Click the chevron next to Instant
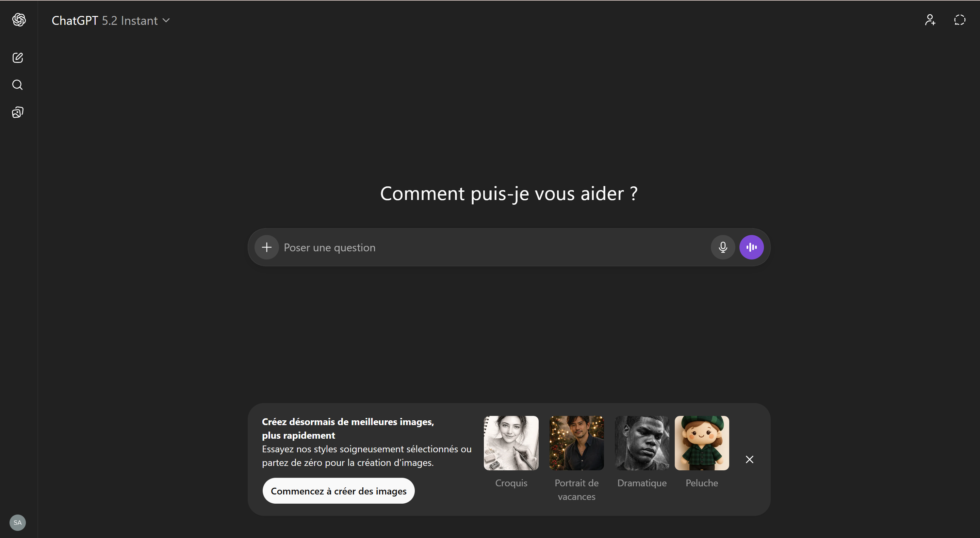Viewport: 980px width, 538px height. (166, 20)
